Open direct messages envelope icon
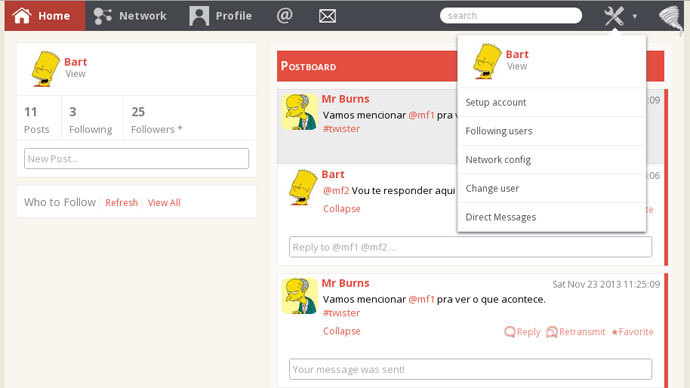Viewport: 690px width, 388px height. [x=327, y=16]
